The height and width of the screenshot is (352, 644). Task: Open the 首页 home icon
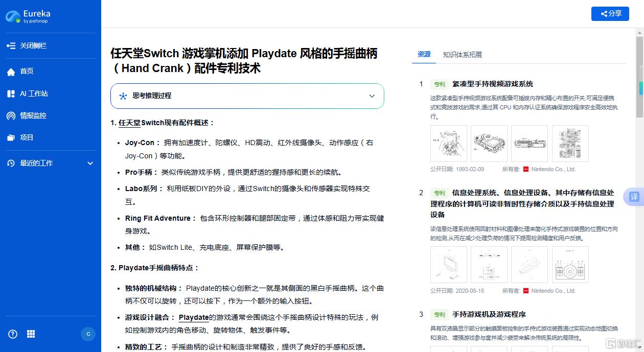(11, 72)
